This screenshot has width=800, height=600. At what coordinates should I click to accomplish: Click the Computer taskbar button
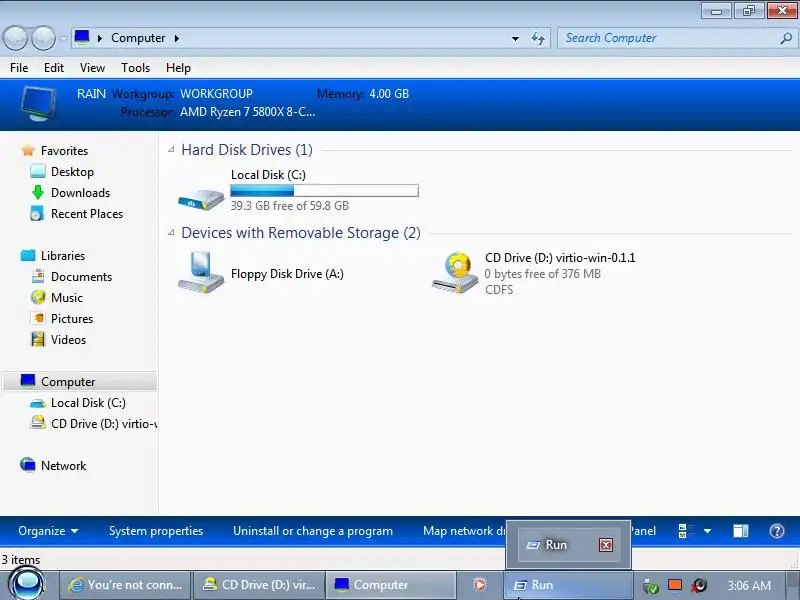390,585
